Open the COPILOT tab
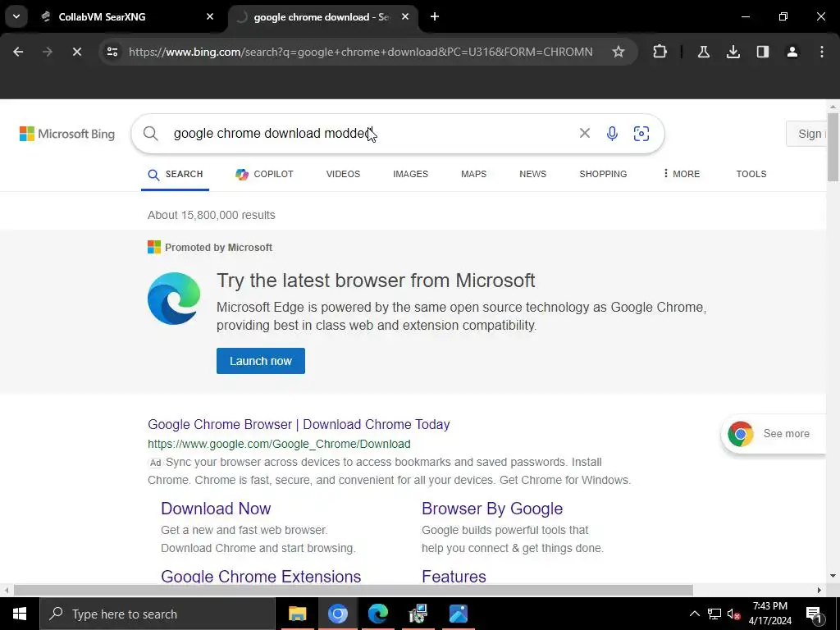The height and width of the screenshot is (630, 840). 265,174
